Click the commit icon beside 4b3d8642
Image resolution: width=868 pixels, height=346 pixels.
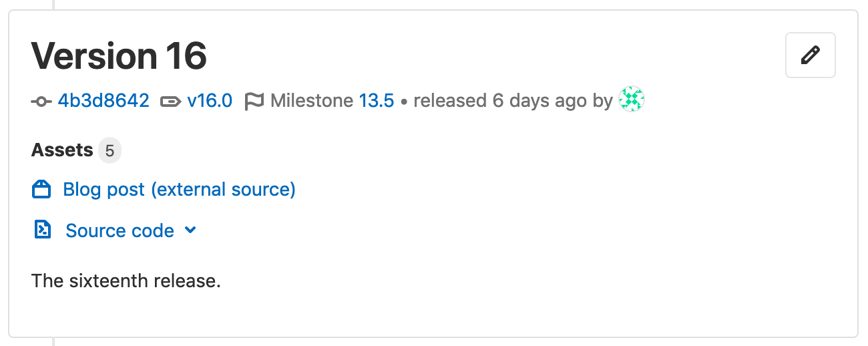point(41,102)
